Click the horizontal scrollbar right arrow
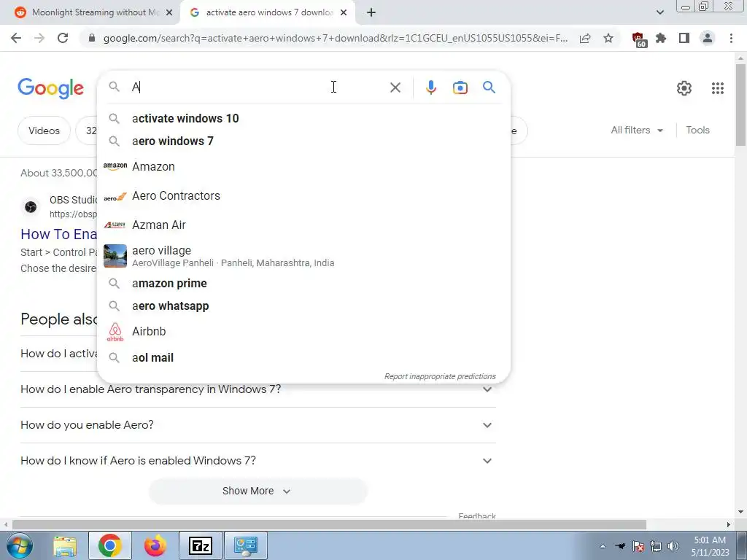This screenshot has width=747, height=560. click(x=729, y=524)
